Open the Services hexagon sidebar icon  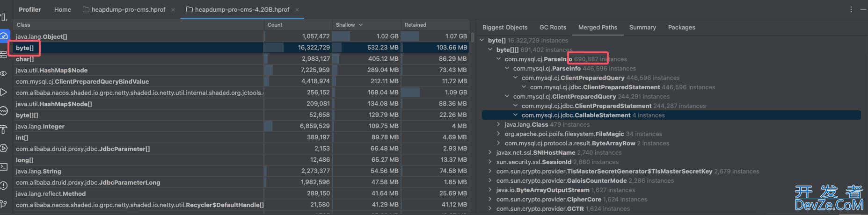[x=3, y=148]
